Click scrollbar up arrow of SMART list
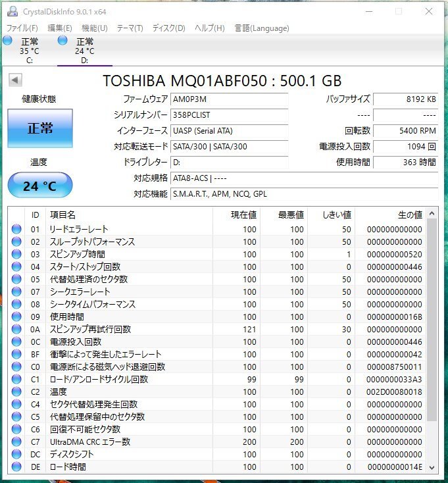Screen dimensions: 448x483 [432, 213]
